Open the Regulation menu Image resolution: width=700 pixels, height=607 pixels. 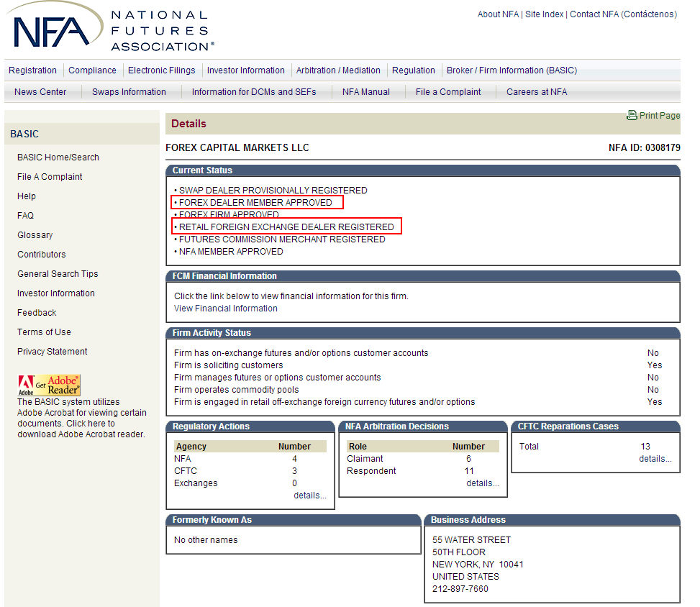pos(414,70)
